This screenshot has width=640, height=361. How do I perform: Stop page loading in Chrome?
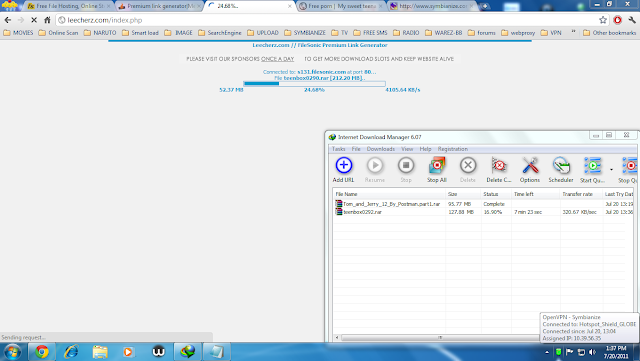click(x=34, y=20)
